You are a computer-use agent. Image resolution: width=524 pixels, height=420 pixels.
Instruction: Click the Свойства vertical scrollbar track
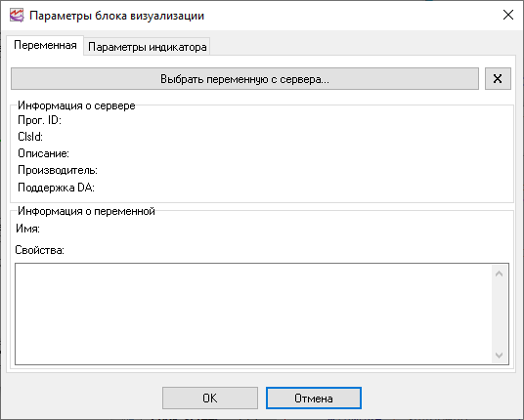499,315
